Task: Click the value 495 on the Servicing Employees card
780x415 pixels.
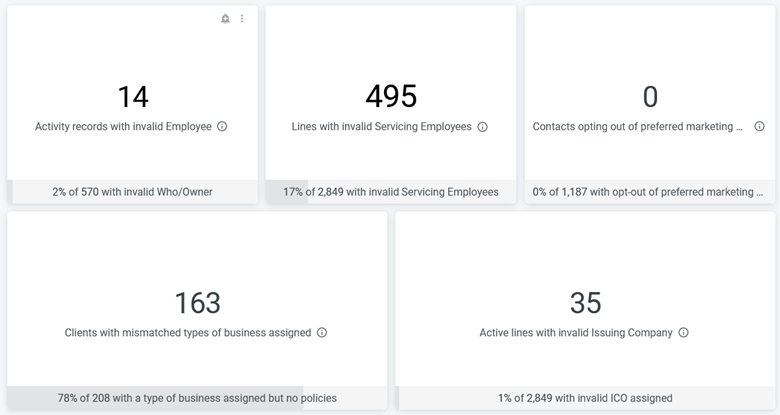Action: 391,96
